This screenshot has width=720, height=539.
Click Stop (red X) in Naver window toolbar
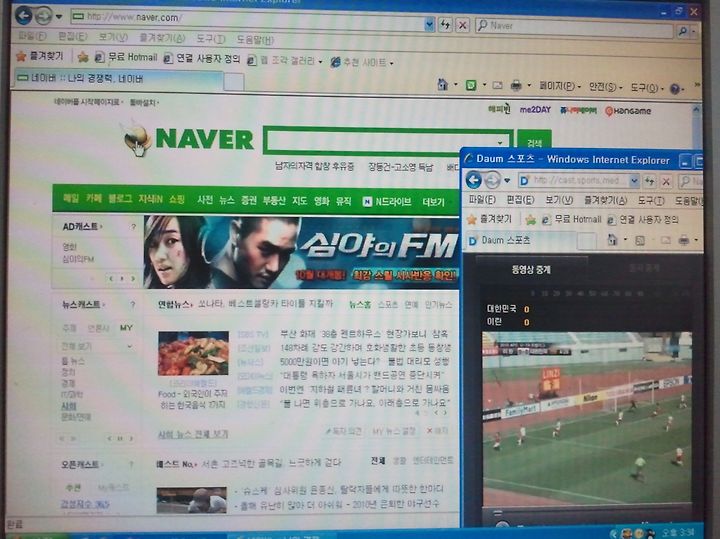point(462,25)
